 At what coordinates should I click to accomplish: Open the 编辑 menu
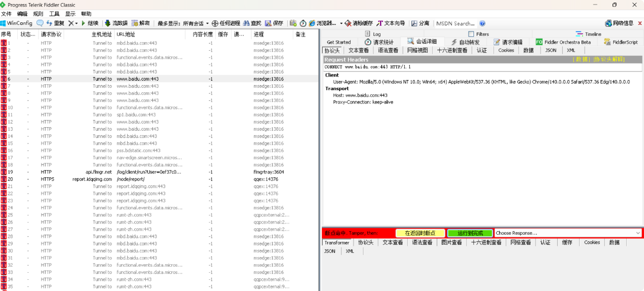pos(22,14)
